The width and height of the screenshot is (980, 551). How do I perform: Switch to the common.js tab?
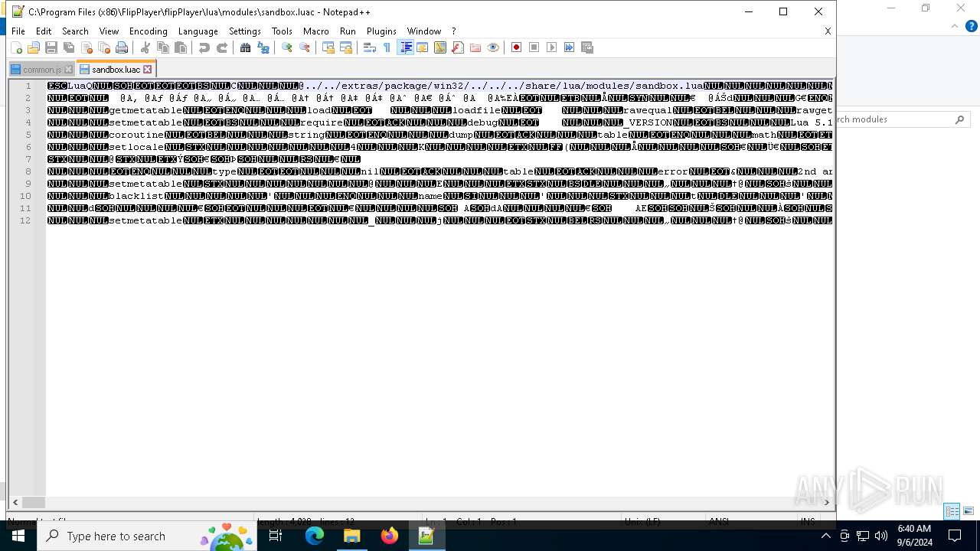click(41, 70)
